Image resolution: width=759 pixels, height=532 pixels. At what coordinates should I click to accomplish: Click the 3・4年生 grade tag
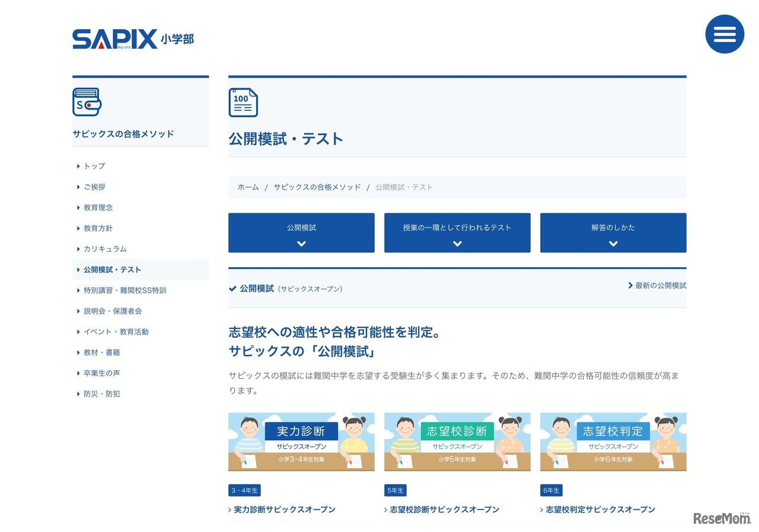point(244,491)
